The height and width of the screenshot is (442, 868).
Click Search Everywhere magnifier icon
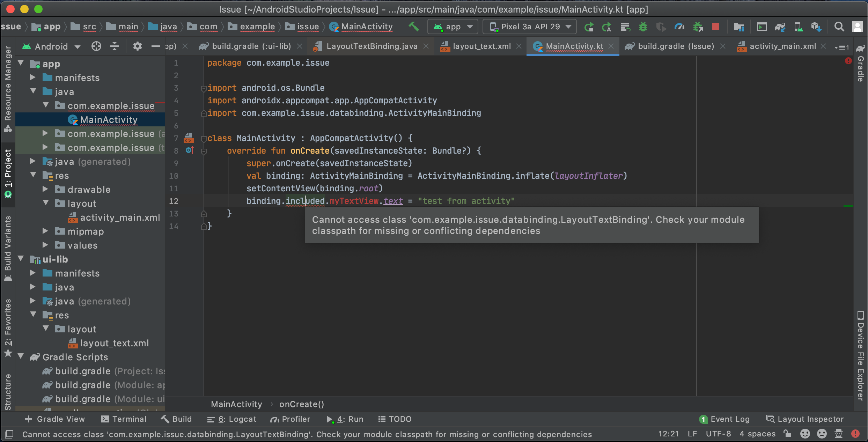click(839, 27)
